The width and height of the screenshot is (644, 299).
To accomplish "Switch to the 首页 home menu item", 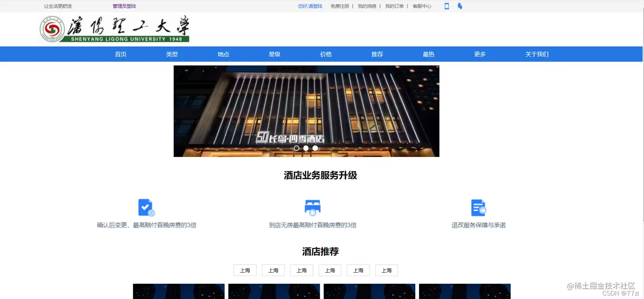I will pyautogui.click(x=121, y=54).
